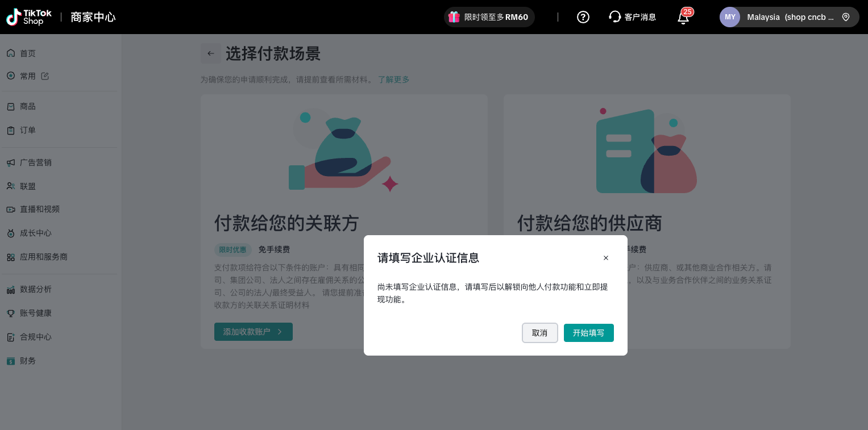The width and height of the screenshot is (868, 430).
Task: Open 广告营销 sidebar section
Action: click(x=35, y=162)
